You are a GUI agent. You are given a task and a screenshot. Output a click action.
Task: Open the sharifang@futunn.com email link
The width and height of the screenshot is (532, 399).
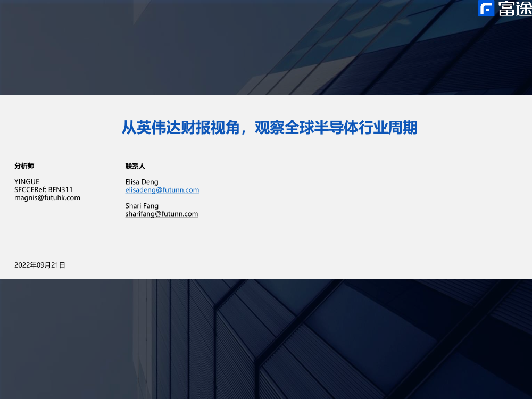[162, 214]
